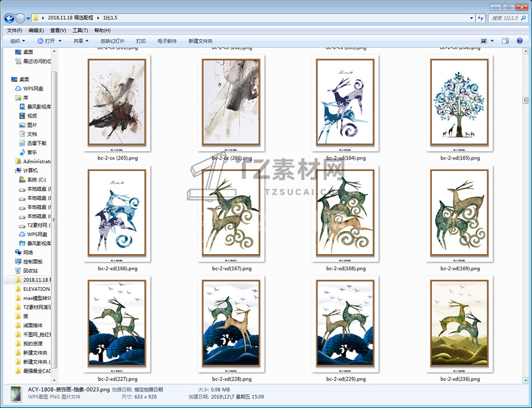Open the 工具(T) menu
The height and width of the screenshot is (408, 532).
(x=80, y=30)
